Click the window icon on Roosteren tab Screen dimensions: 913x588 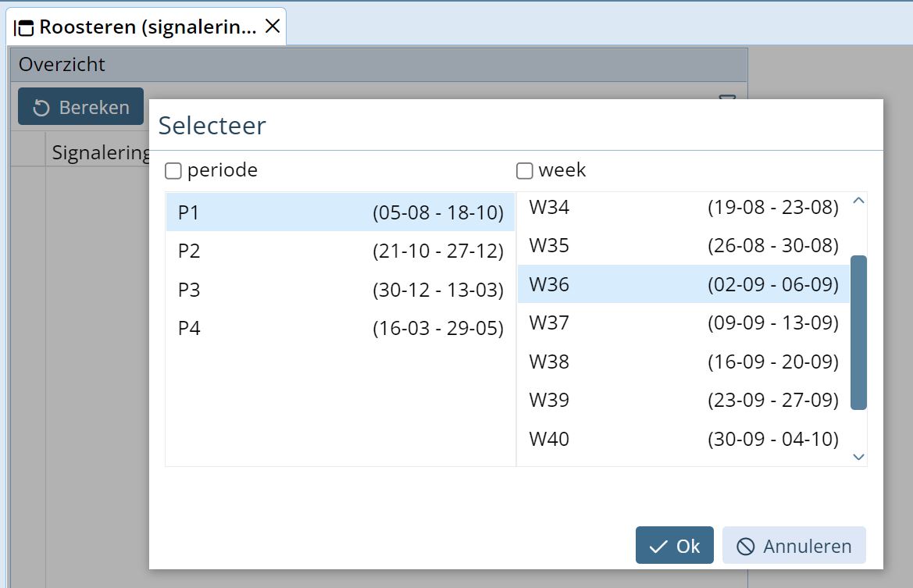(x=24, y=27)
